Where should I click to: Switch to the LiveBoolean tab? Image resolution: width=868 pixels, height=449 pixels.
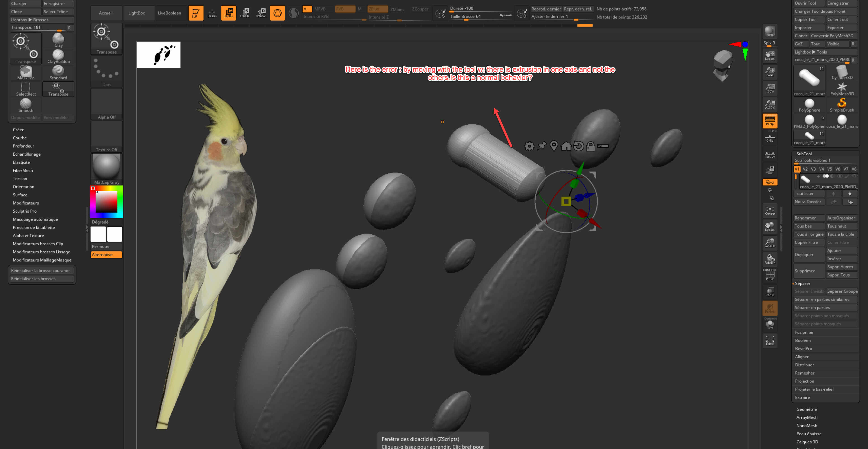[x=169, y=13]
